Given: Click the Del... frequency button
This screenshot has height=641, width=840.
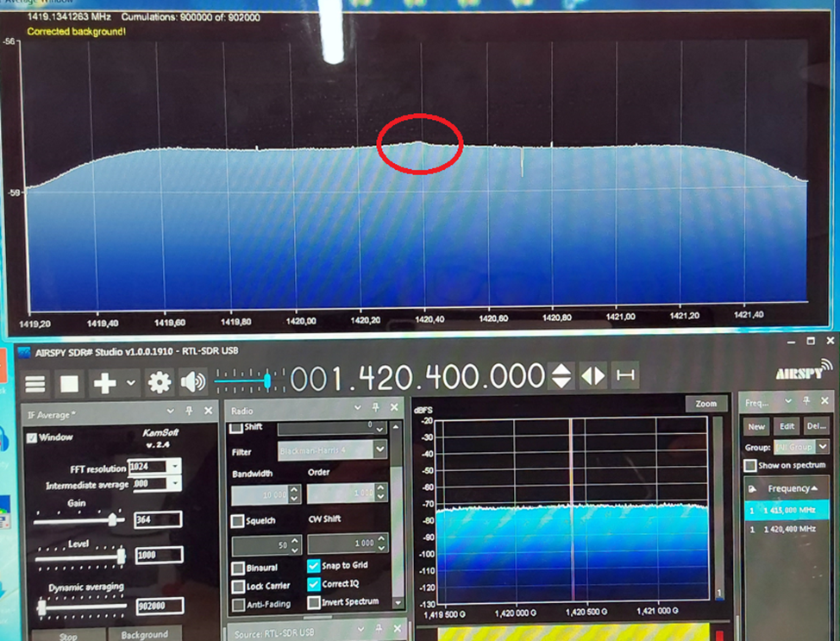Looking at the screenshot, I should click(816, 426).
